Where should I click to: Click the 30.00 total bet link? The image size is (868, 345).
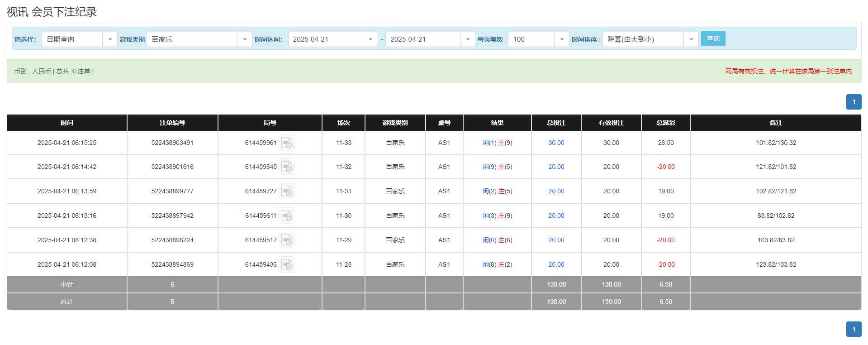pos(556,143)
